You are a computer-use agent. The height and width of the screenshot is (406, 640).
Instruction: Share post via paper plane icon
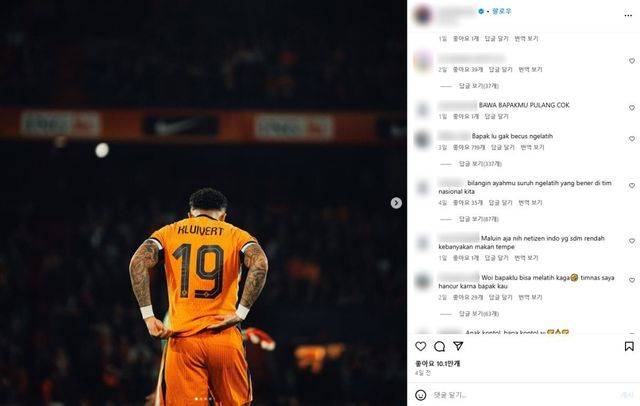click(458, 346)
